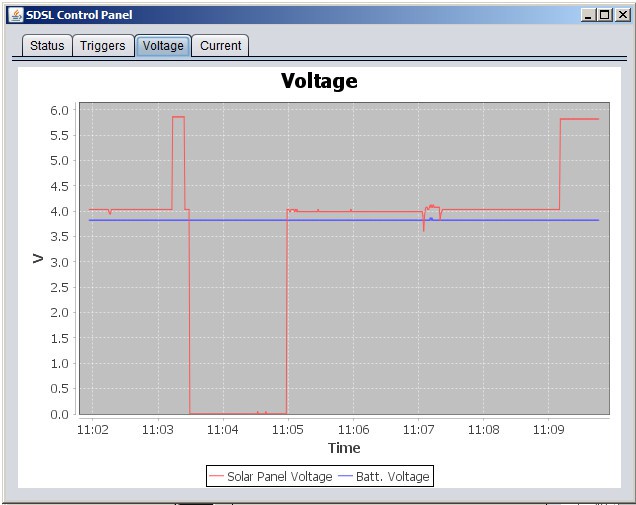Click the 5.0 voltage axis label
The image size is (636, 505).
pyautogui.click(x=60, y=161)
